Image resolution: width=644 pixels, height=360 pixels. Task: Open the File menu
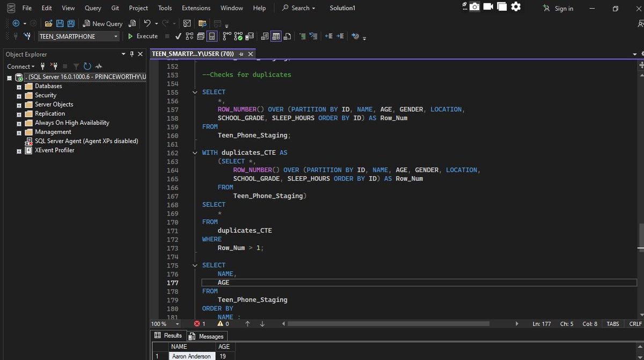pyautogui.click(x=27, y=8)
